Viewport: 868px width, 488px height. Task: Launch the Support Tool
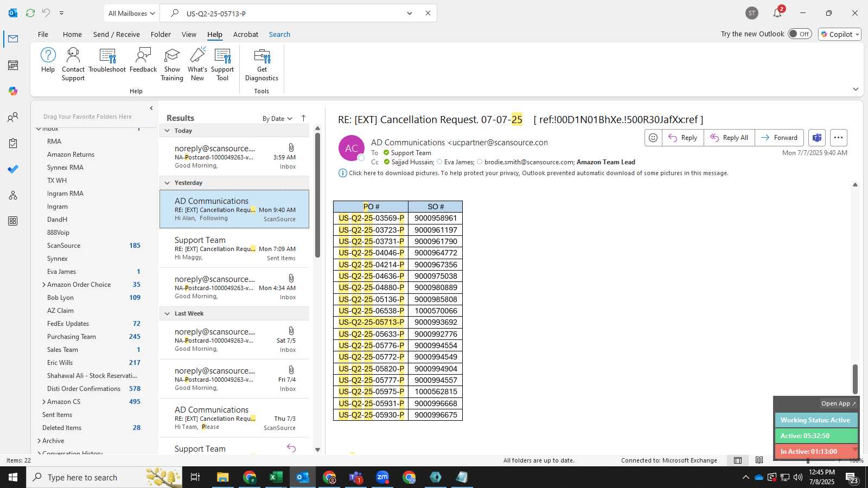point(222,64)
